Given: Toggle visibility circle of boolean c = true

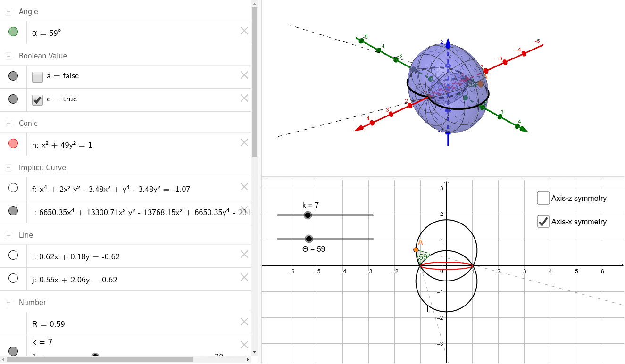Looking at the screenshot, I should (13, 99).
